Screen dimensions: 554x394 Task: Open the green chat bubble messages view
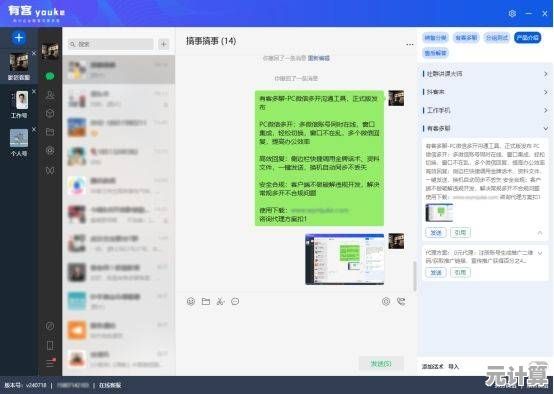[50, 76]
